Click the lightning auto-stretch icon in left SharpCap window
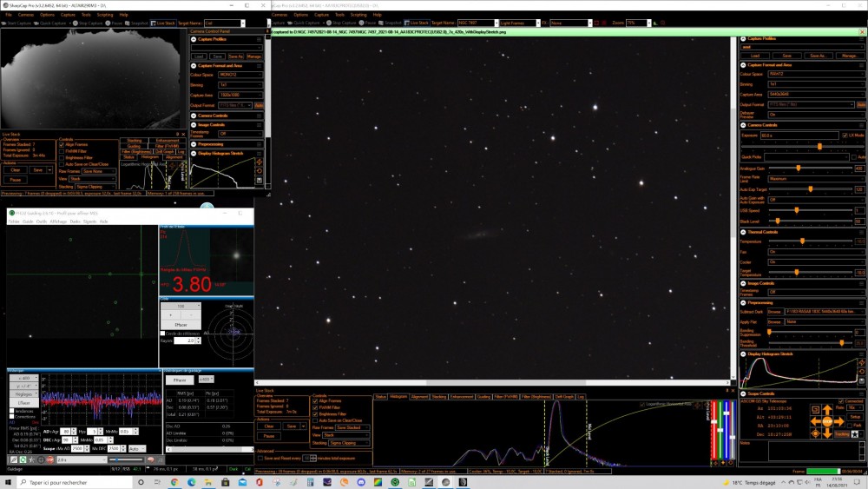 point(259,162)
